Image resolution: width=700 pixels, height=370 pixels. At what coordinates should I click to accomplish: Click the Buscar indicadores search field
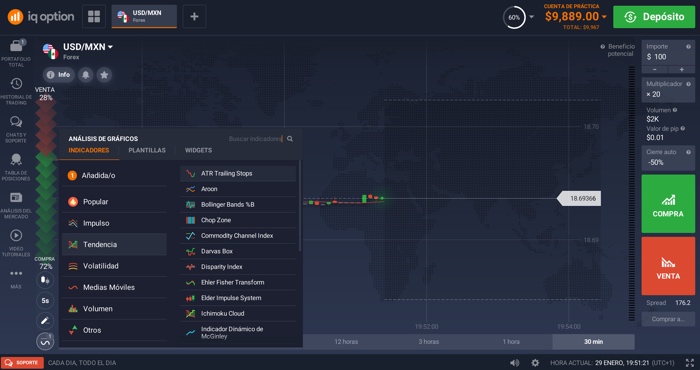click(x=255, y=139)
